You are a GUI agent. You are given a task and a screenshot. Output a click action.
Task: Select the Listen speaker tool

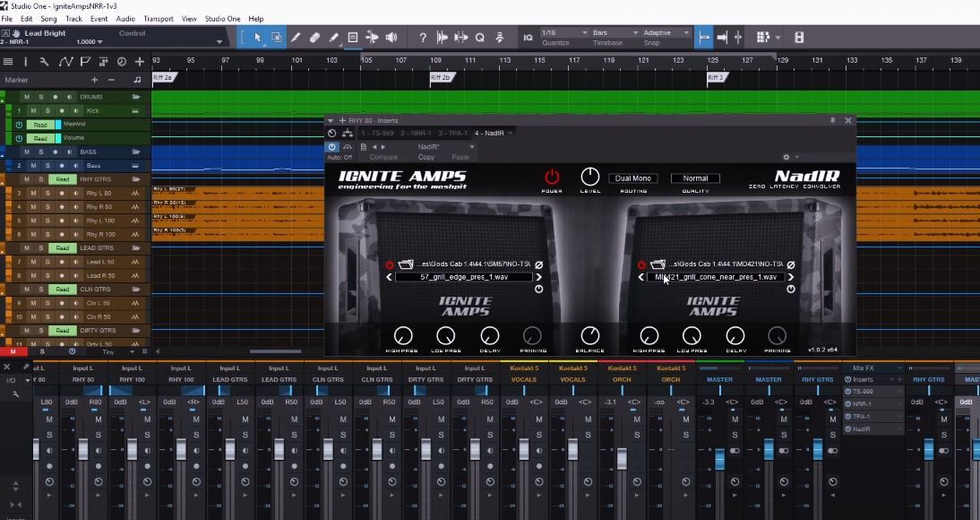pyautogui.click(x=391, y=38)
